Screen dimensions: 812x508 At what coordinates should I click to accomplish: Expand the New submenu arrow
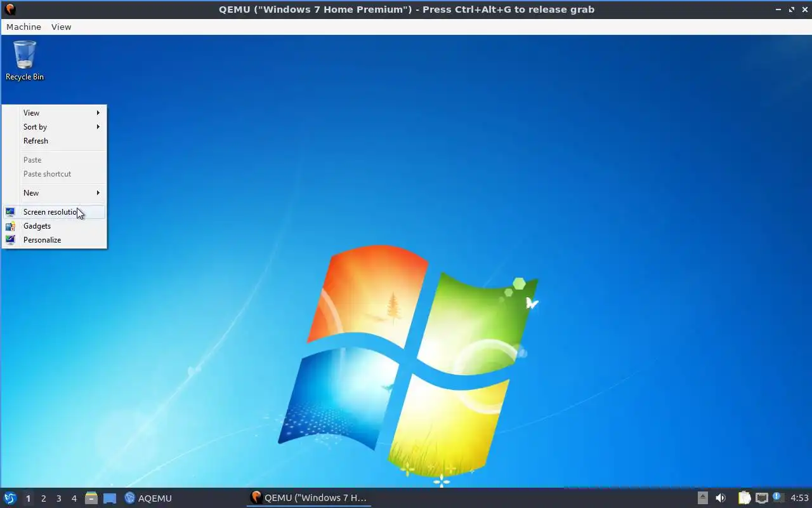tap(98, 193)
